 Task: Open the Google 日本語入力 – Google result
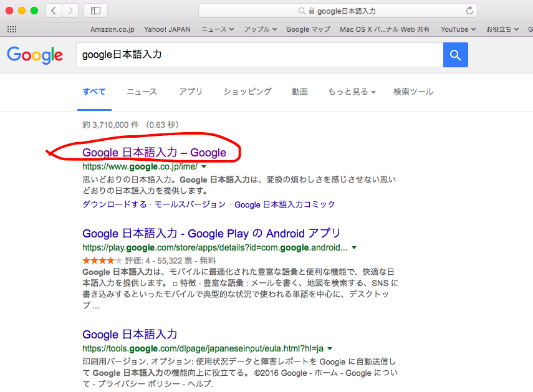click(x=154, y=153)
